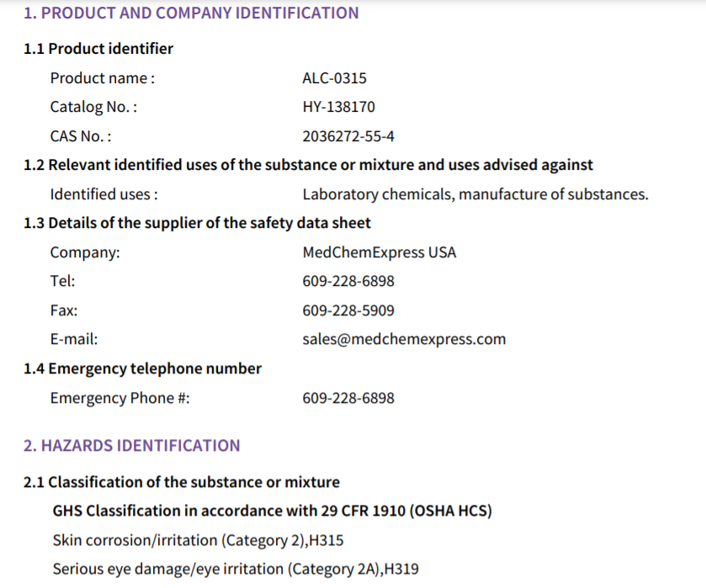Click the GHS Classification OSHA HCS line
This screenshot has width=706, height=588.
tap(272, 511)
